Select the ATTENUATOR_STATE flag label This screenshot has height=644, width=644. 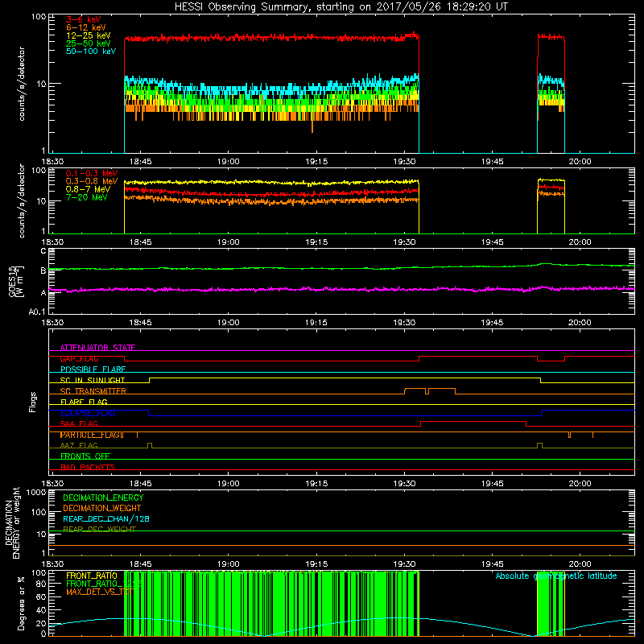click(x=97, y=348)
